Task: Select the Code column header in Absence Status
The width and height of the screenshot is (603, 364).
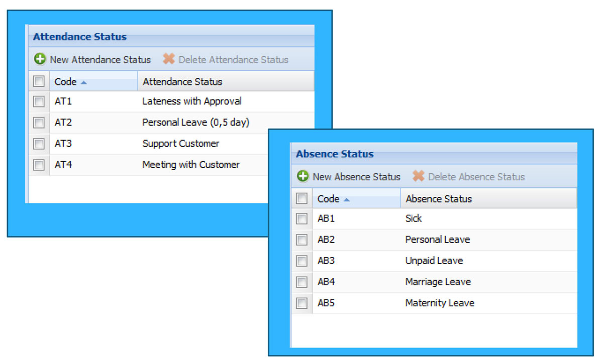Action: click(x=329, y=199)
